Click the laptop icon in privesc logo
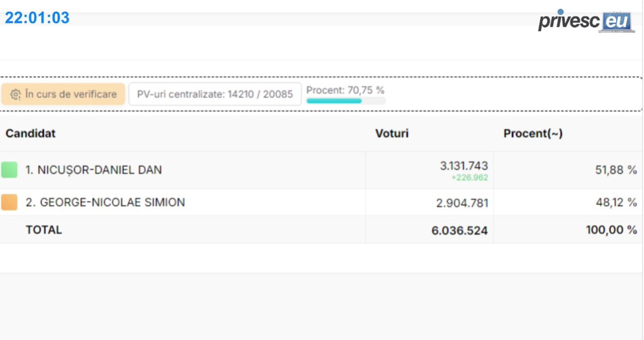Image resolution: width=644 pixels, height=340 pixels. point(616,22)
